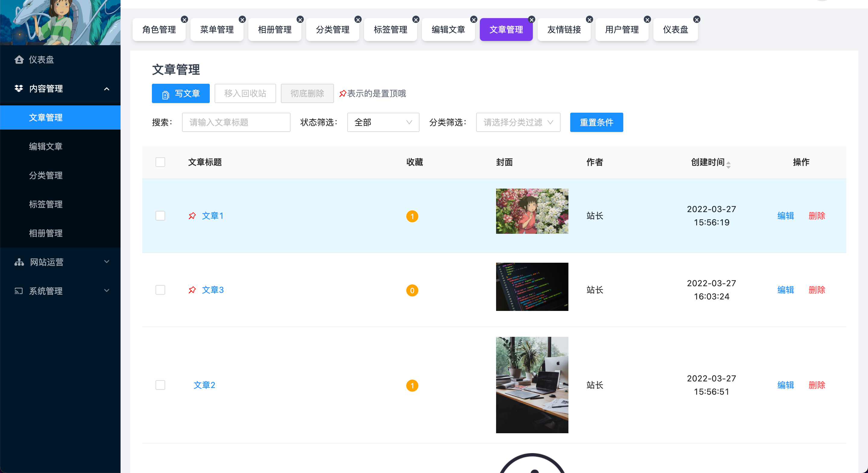
Task: Click the 重置条件 button
Action: coord(597,122)
